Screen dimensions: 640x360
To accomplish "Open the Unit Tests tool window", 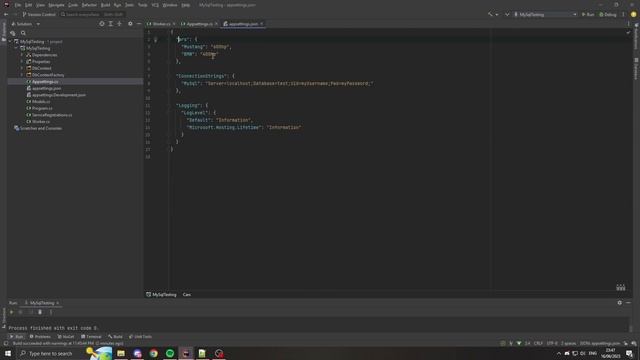I will pos(140,337).
